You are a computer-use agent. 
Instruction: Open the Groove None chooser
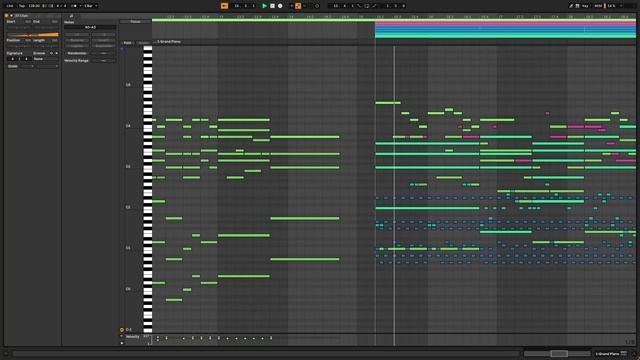(x=45, y=59)
